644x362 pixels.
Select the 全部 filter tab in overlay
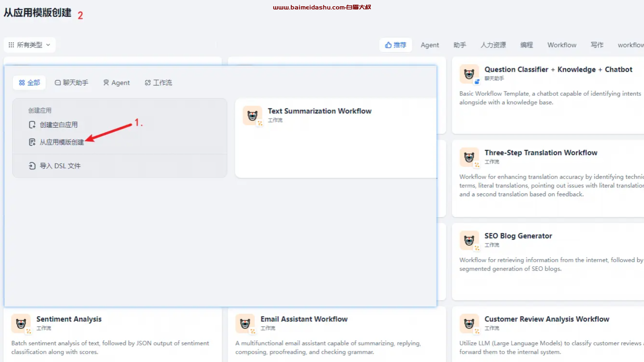pyautogui.click(x=29, y=83)
